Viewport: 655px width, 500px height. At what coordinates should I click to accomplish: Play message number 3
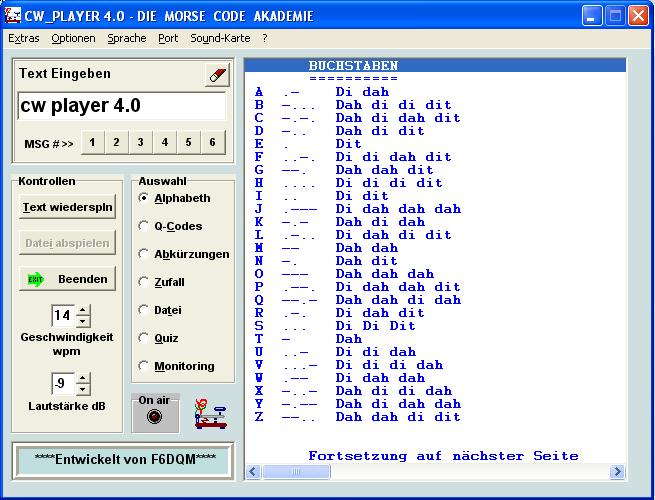(140, 142)
